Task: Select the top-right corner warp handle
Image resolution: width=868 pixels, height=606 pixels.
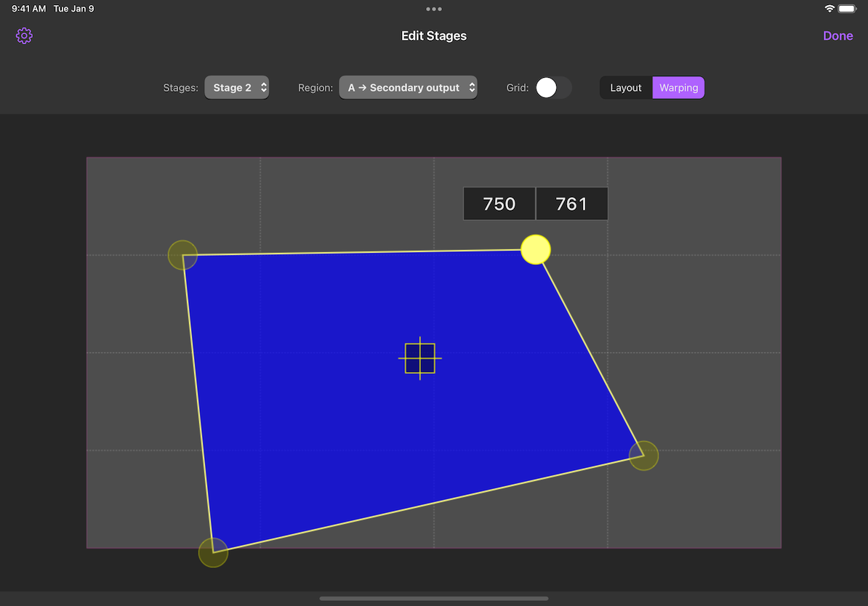Action: click(536, 249)
